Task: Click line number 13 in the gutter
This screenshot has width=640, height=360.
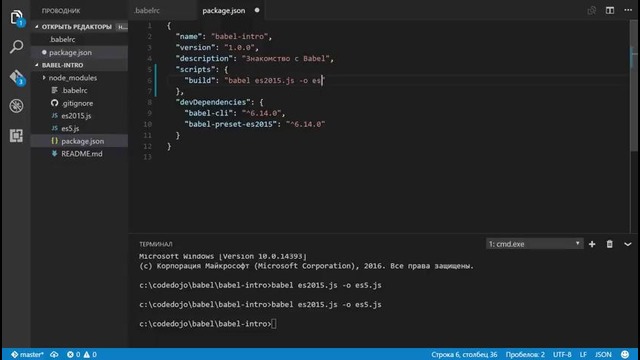Action: click(147, 157)
